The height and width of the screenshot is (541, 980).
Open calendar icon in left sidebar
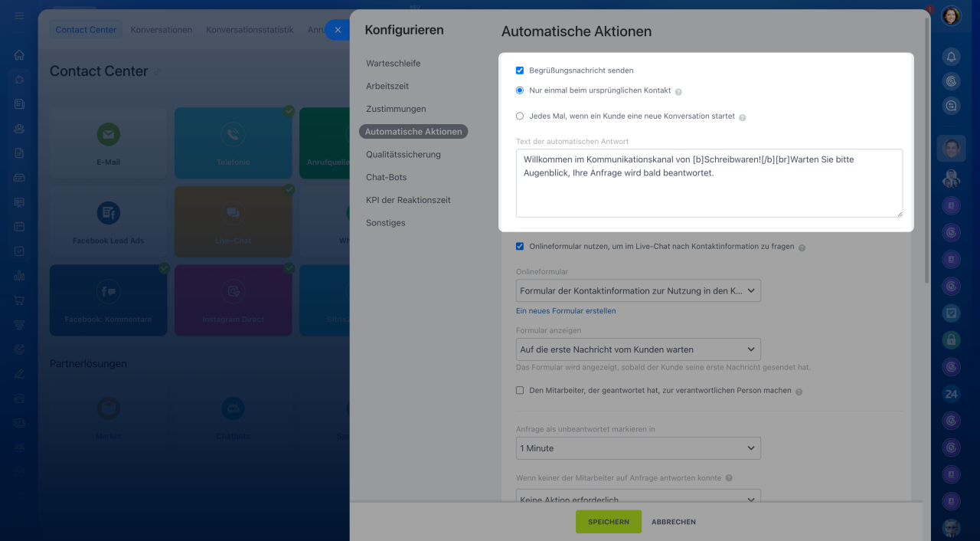tap(19, 227)
